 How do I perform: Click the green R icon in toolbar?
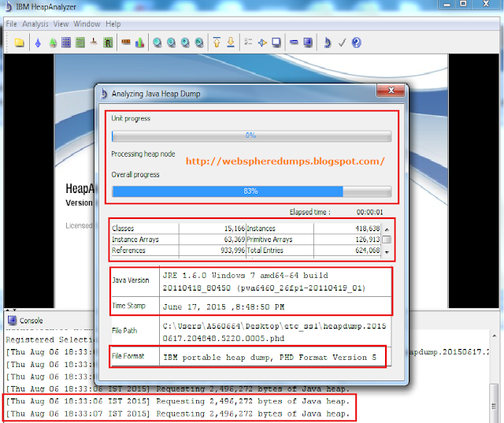(x=108, y=43)
